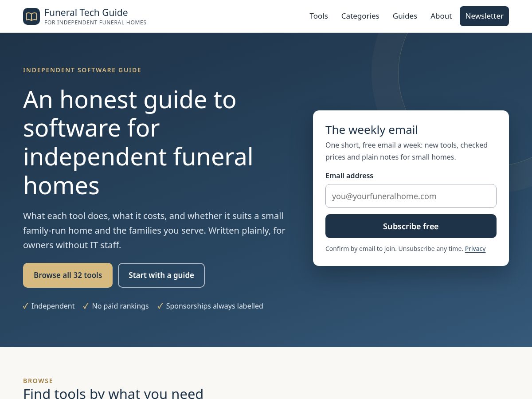Click the Subscribe free button
Image resolution: width=532 pixels, height=399 pixels.
coord(411,226)
